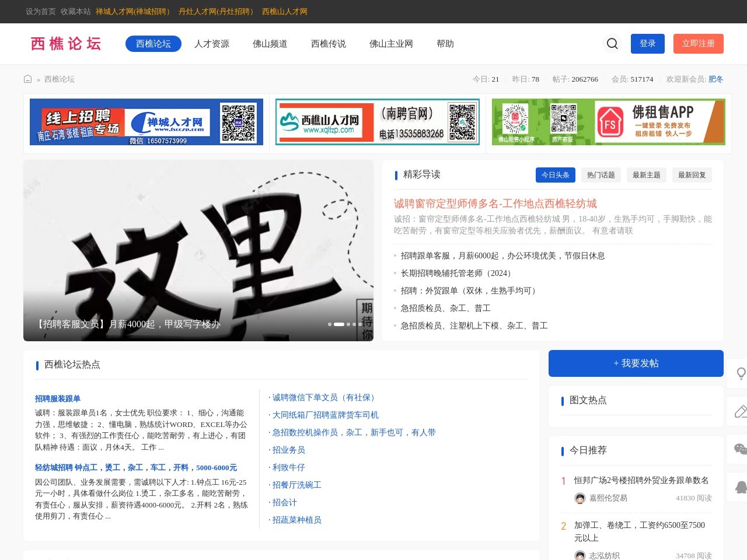Open the 帮助 navigation menu
The height and width of the screenshot is (560, 747).
point(445,44)
